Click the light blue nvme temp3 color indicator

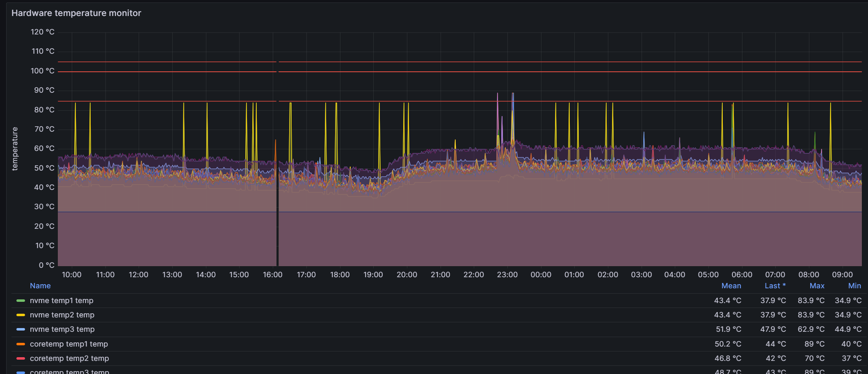(x=21, y=329)
